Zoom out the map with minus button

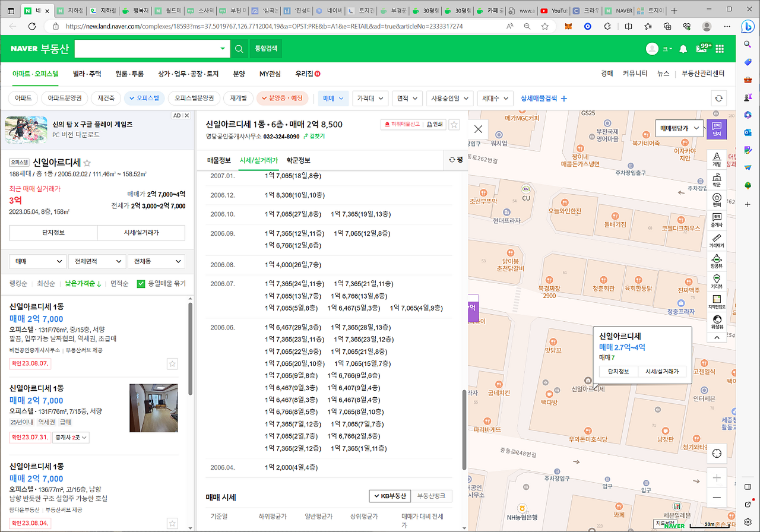click(717, 498)
